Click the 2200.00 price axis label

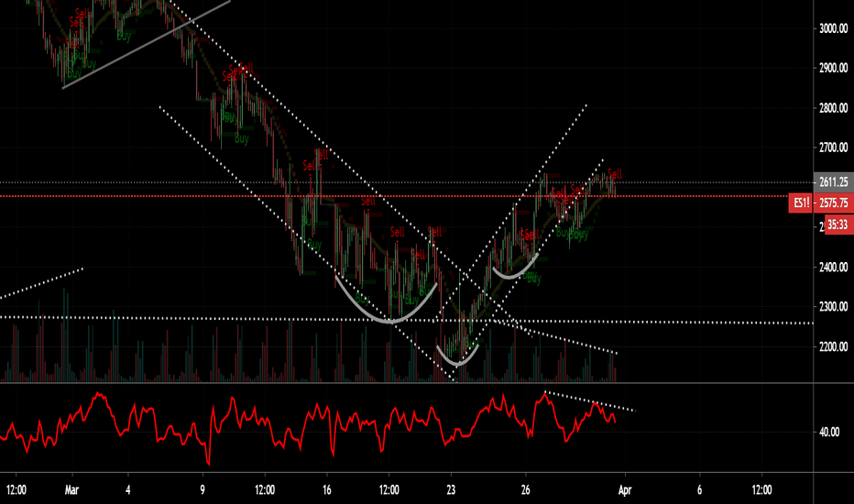coord(833,346)
